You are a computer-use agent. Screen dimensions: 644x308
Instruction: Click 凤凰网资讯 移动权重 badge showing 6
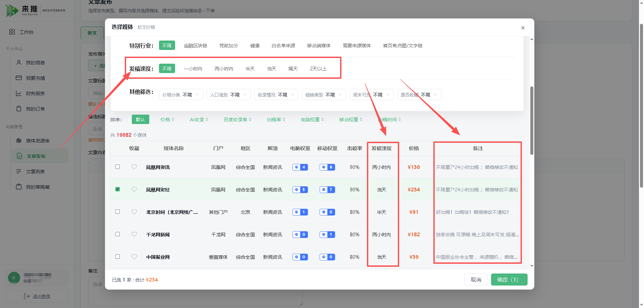327,167
